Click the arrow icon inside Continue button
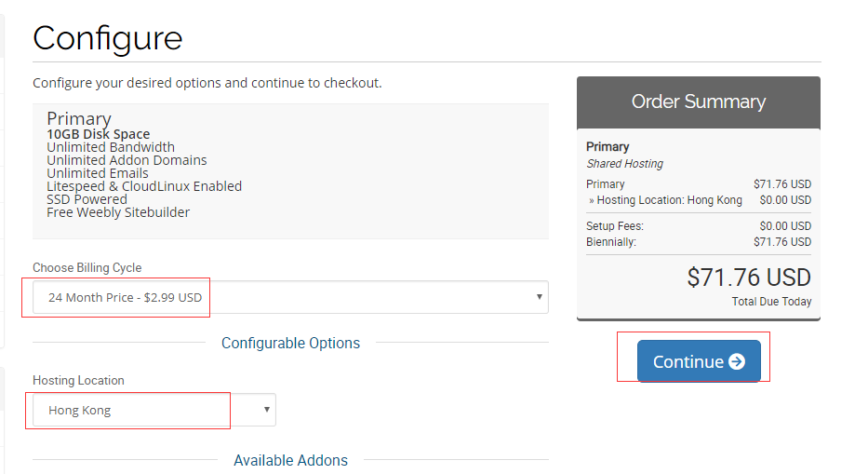The image size is (868, 474). click(x=737, y=362)
